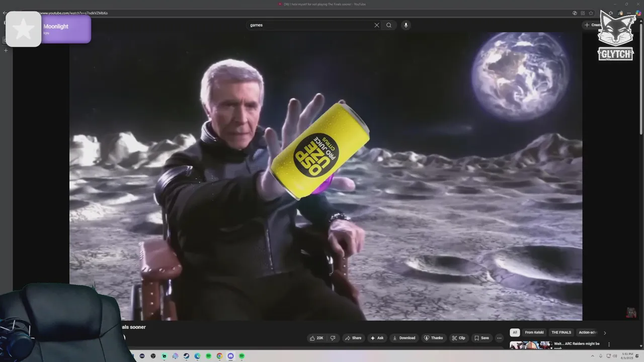Start voice search with microphone
The image size is (644, 362).
click(406, 25)
